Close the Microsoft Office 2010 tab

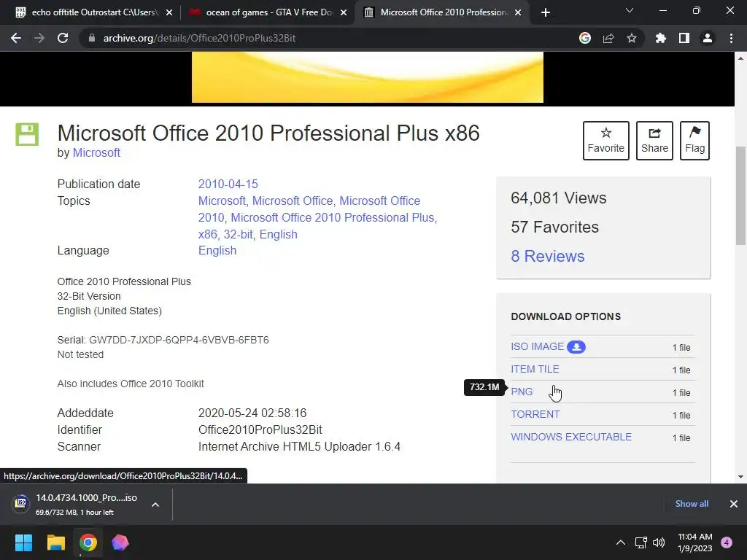tap(519, 13)
